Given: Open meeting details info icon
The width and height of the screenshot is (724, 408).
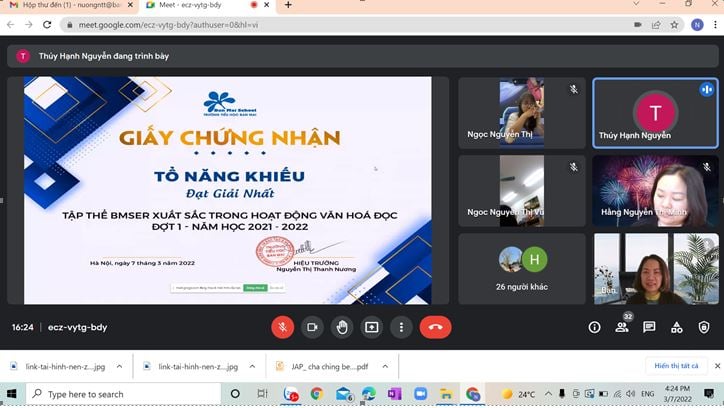Looking at the screenshot, I should coord(594,327).
